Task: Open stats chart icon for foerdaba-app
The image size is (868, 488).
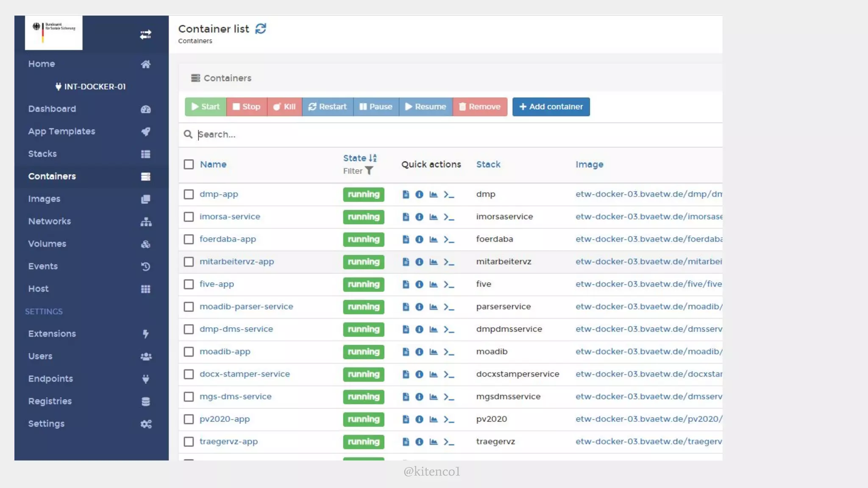Action: [x=433, y=239]
